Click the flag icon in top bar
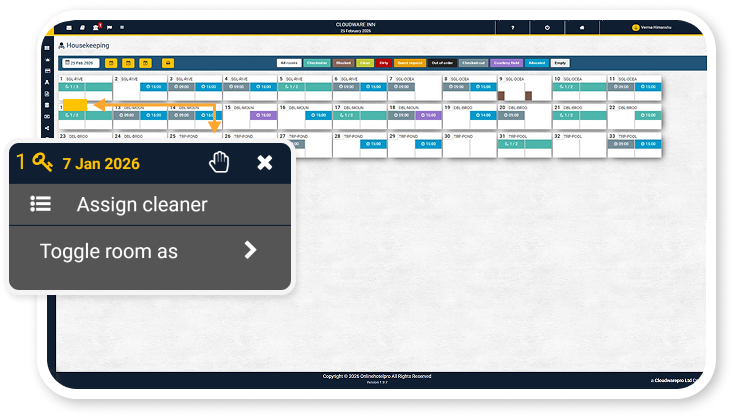 [x=108, y=27]
